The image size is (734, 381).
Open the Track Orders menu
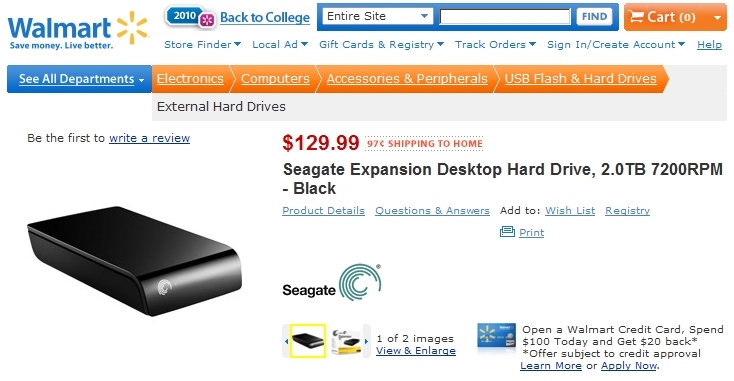pos(495,44)
